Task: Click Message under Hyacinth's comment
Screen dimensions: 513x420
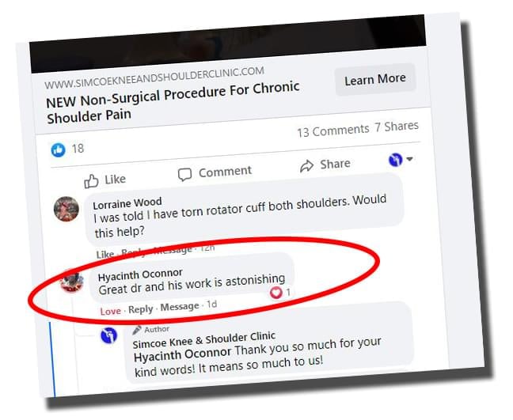Action: coord(180,307)
